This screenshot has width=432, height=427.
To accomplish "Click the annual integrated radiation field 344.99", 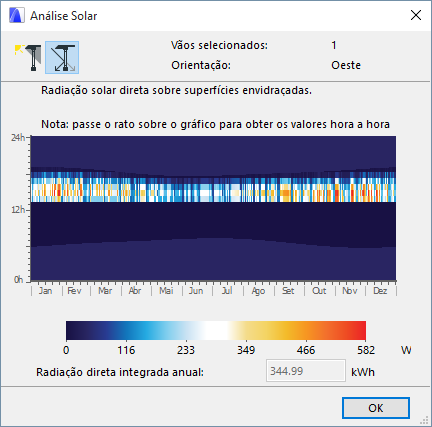I will pos(306,371).
